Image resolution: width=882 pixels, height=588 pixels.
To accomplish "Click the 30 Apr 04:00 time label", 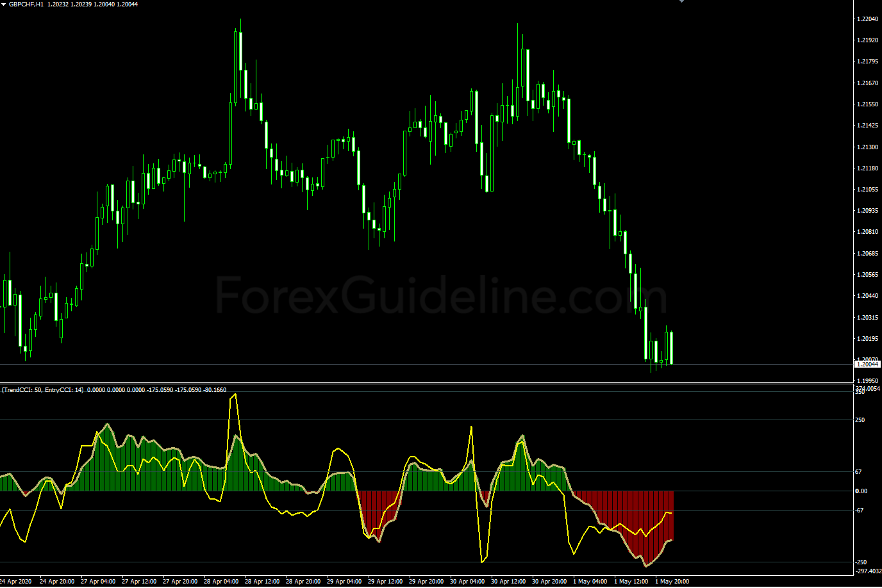I will 467,582.
